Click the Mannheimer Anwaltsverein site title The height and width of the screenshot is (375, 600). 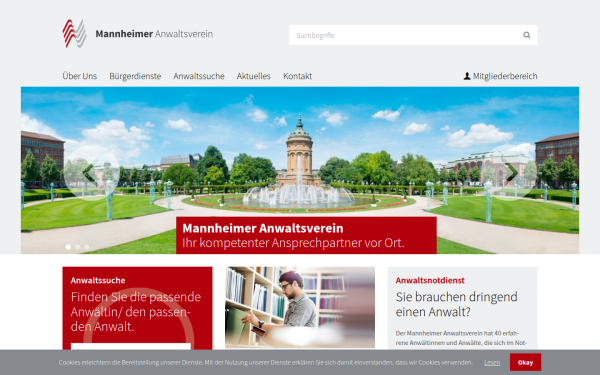(x=154, y=34)
